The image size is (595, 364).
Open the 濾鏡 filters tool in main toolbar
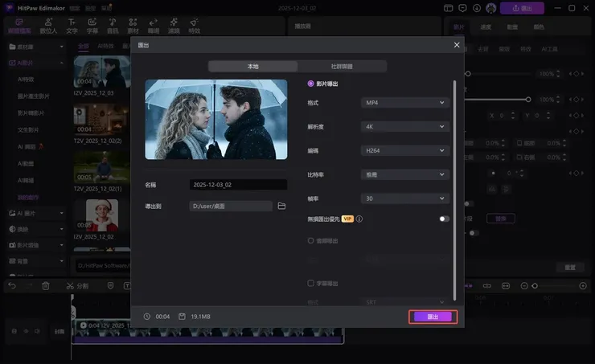pyautogui.click(x=174, y=26)
